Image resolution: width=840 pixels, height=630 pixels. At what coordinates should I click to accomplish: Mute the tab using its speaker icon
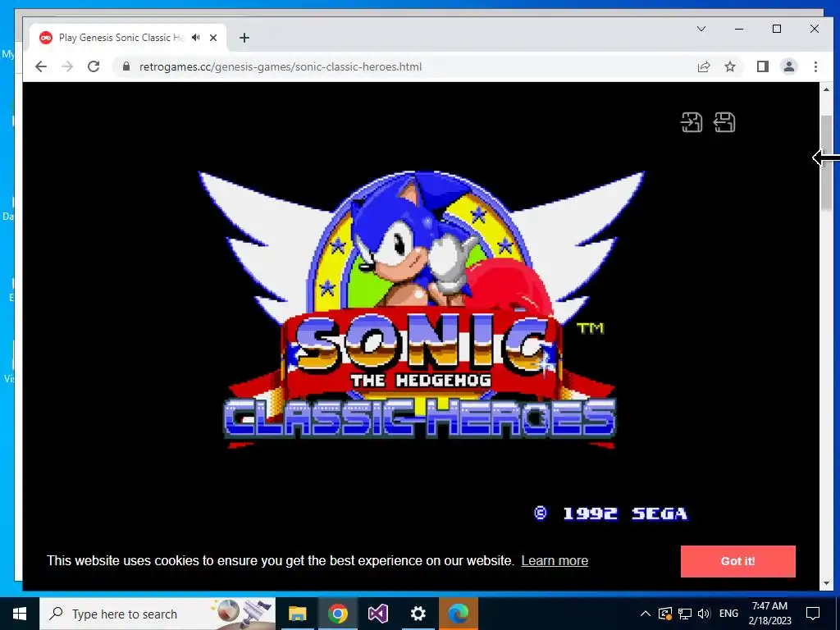coord(196,38)
